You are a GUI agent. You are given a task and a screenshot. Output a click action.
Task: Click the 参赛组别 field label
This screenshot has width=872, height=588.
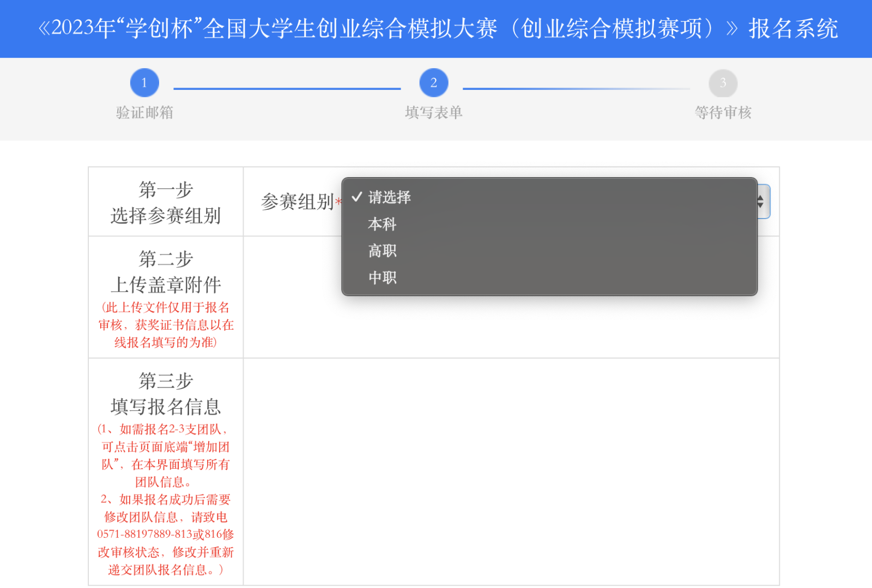297,202
